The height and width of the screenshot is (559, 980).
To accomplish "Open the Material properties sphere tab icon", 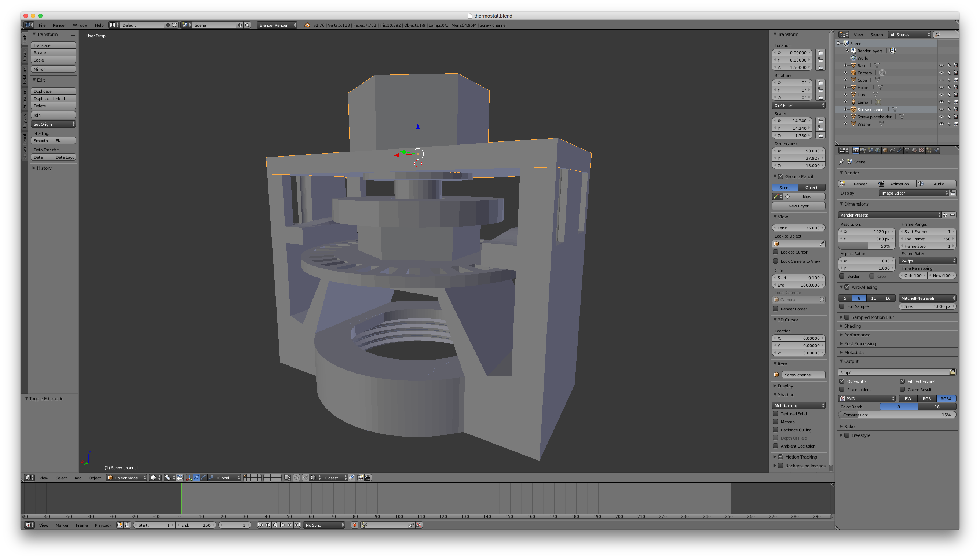I will [914, 151].
